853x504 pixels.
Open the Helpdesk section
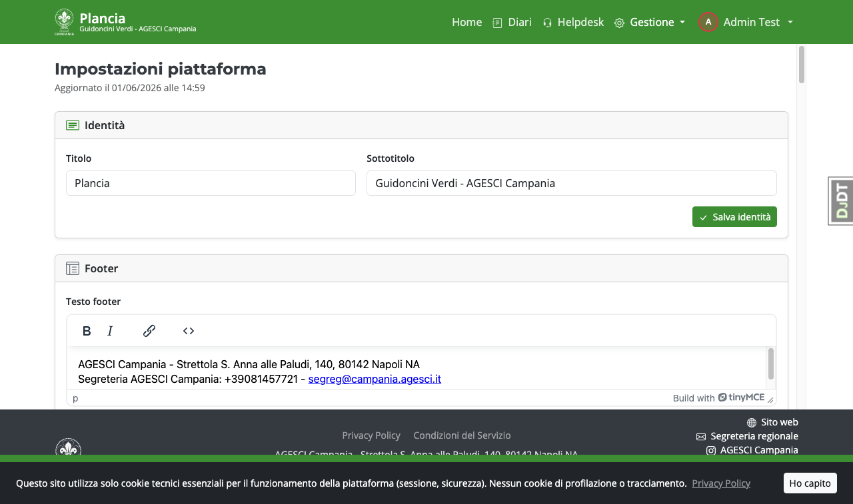[x=573, y=22]
